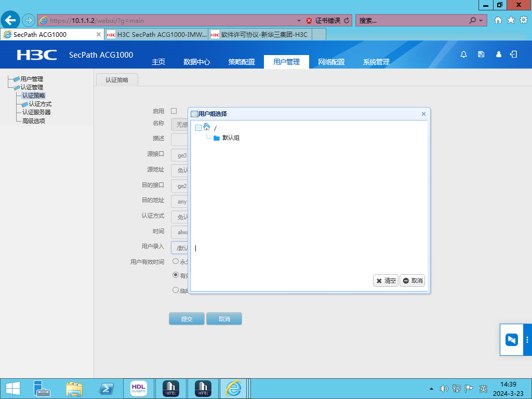The height and width of the screenshot is (399, 532).
Task: Open the three-dot menu on the blue widget
Action: tap(527, 340)
